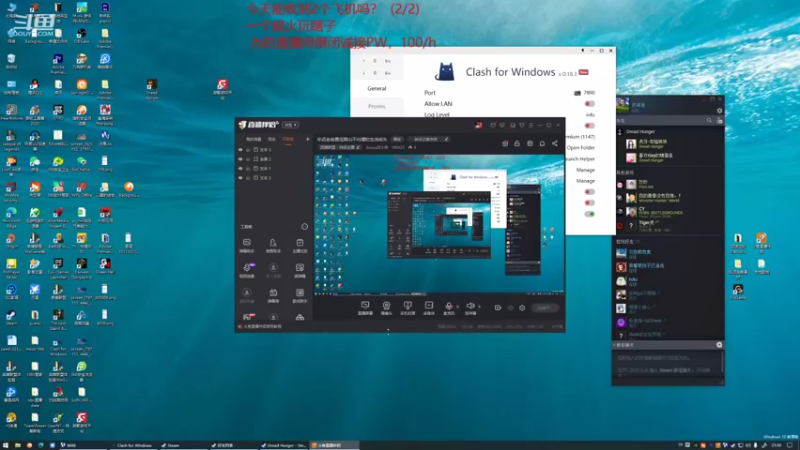
Task: Edit stream title with pencil icon
Action: tap(446, 139)
